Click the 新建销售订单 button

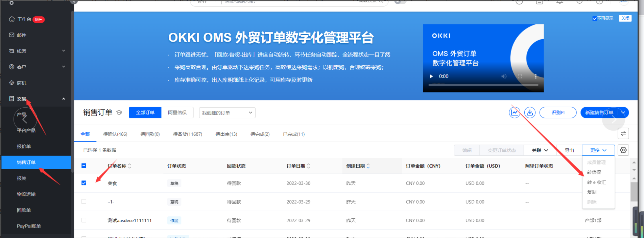pos(599,112)
